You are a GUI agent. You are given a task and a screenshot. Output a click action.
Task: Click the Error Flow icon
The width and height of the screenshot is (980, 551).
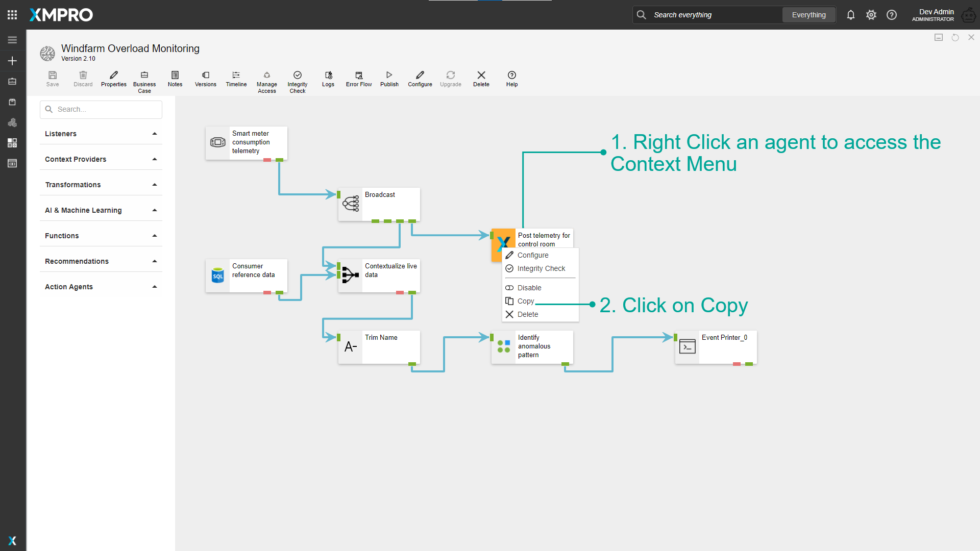click(358, 80)
